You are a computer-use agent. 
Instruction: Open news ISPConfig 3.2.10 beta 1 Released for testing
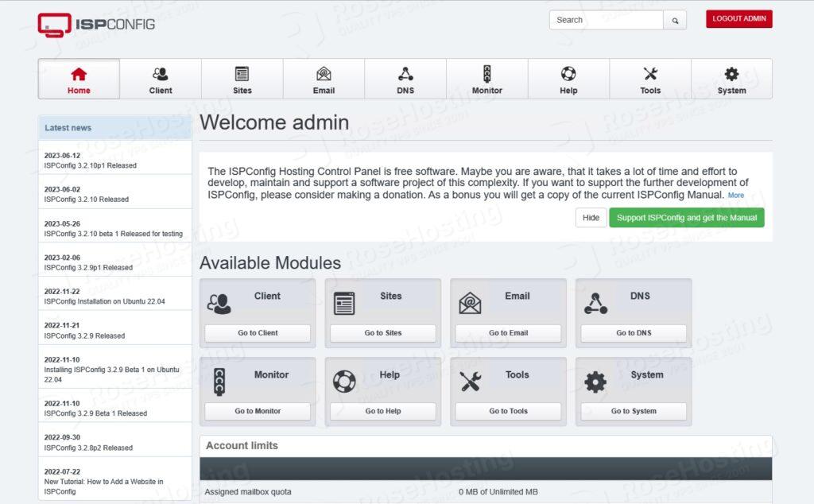(113, 234)
